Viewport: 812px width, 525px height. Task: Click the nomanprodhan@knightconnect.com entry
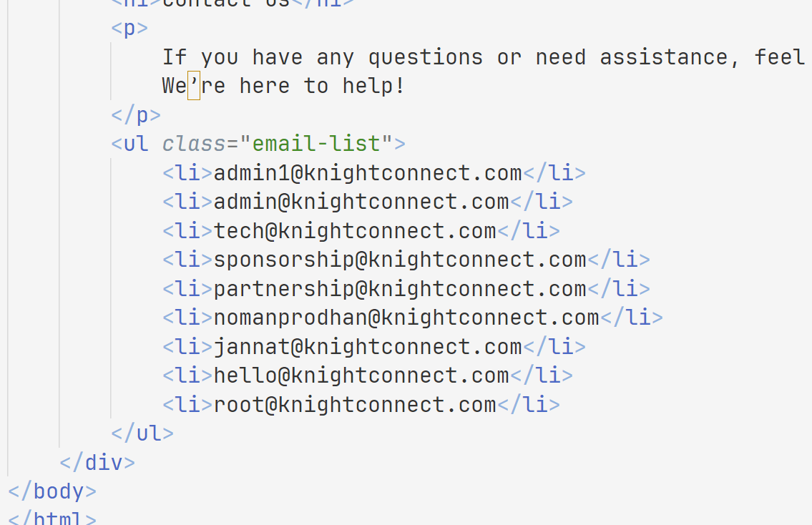pyautogui.click(x=406, y=318)
